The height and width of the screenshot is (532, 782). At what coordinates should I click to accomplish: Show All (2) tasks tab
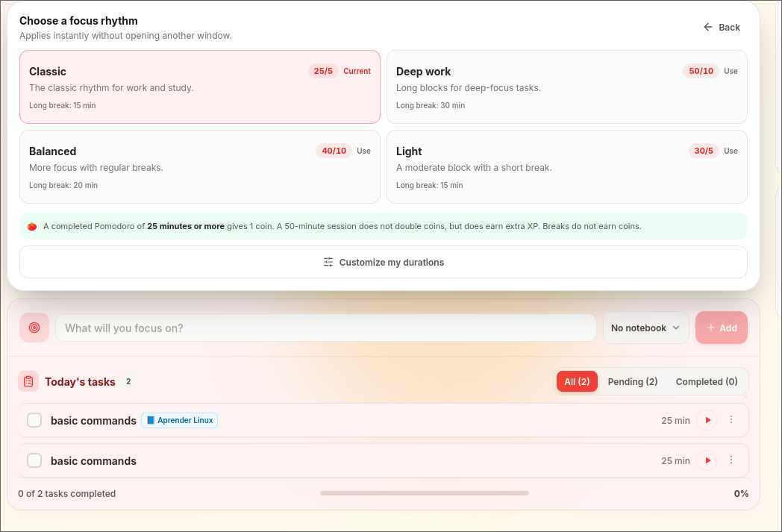pos(577,381)
